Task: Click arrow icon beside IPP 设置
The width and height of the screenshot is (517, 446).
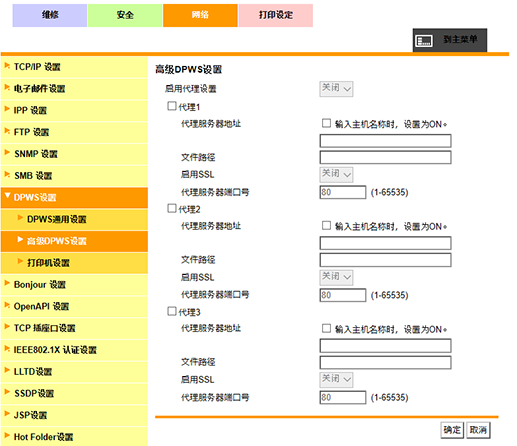Action: (x=7, y=109)
